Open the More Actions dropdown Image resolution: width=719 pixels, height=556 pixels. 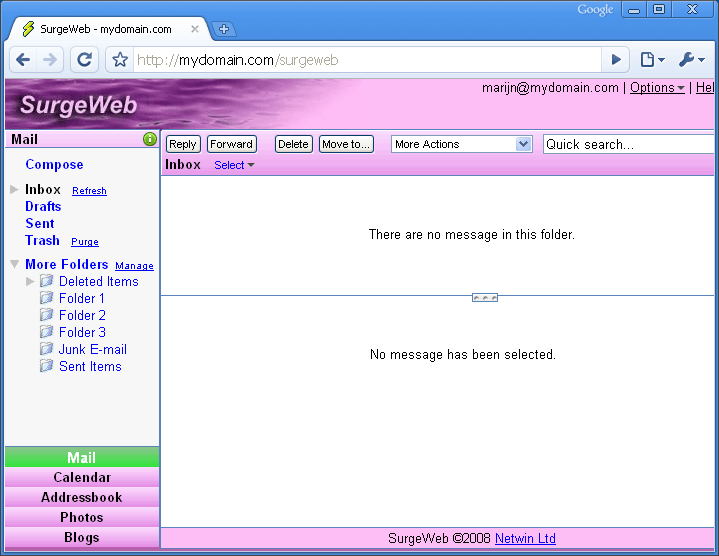tap(462, 144)
